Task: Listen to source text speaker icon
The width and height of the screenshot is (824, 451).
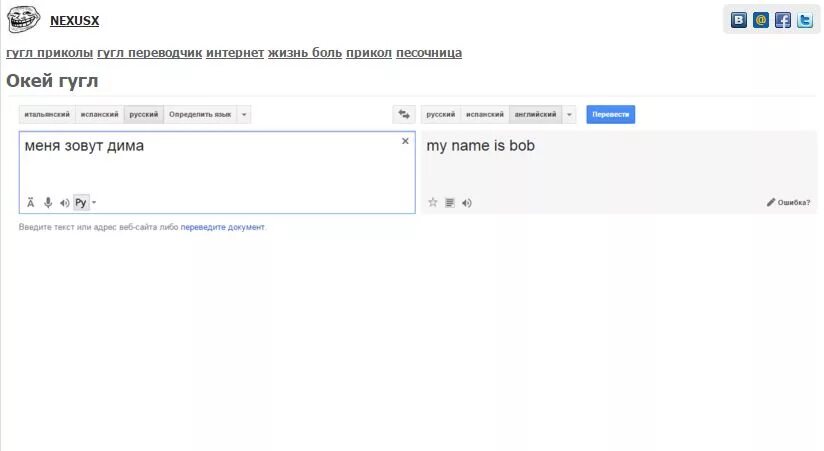Action: (x=64, y=203)
